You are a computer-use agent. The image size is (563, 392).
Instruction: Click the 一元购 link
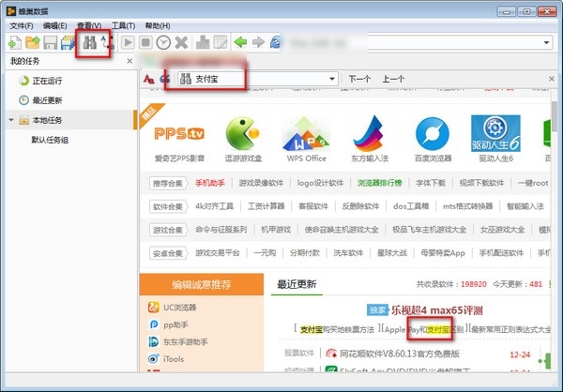click(x=265, y=253)
